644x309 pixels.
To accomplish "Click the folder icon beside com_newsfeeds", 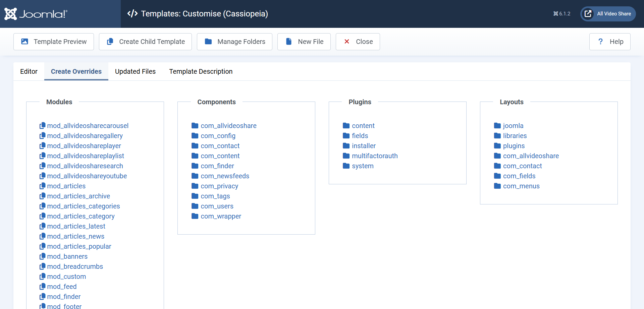I will pos(195,176).
